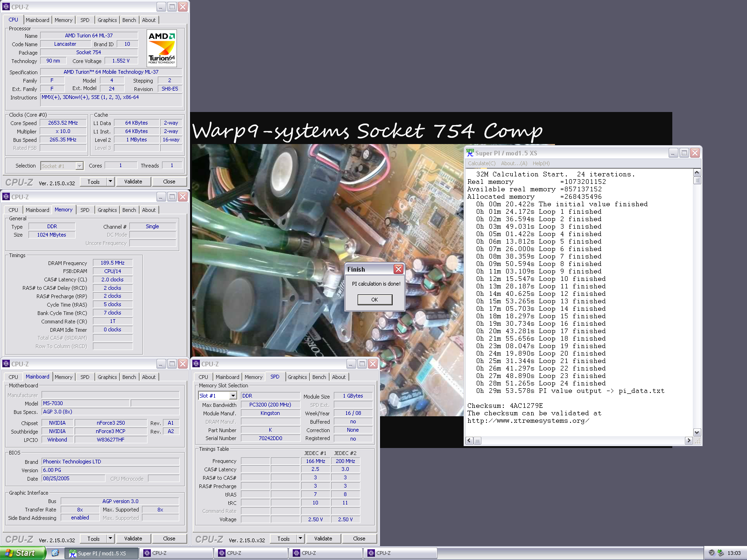Confirm PI calculation done with OK
The image size is (747, 560).
coord(374,300)
